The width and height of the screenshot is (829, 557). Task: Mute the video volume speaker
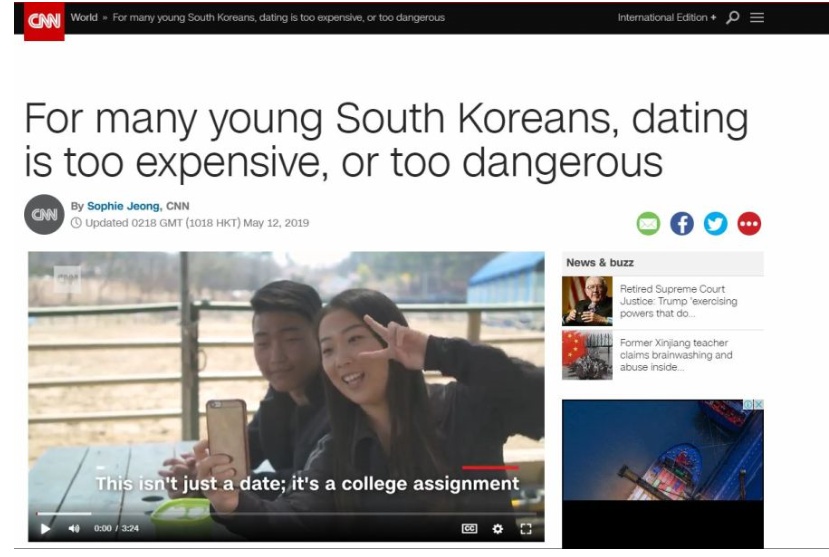tap(74, 528)
